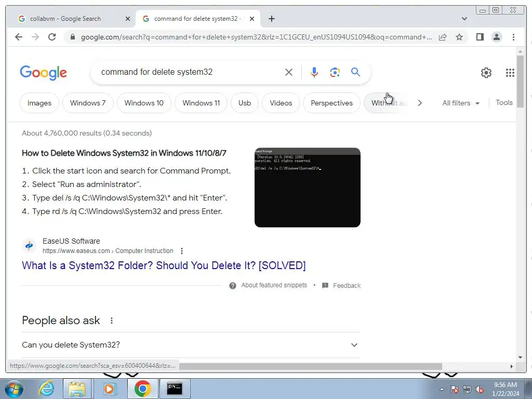Filter results by Videos
Image resolution: width=532 pixels, height=399 pixels.
(281, 103)
